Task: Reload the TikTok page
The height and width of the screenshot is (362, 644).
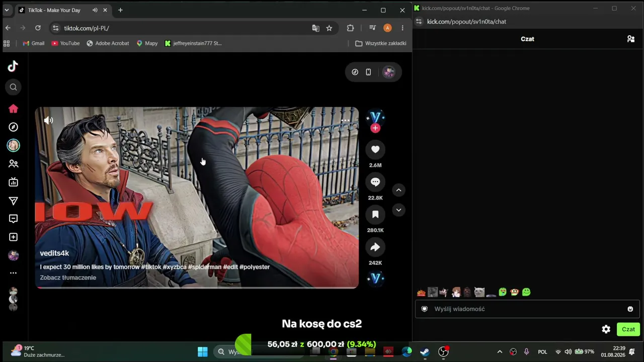Action: pos(38,28)
